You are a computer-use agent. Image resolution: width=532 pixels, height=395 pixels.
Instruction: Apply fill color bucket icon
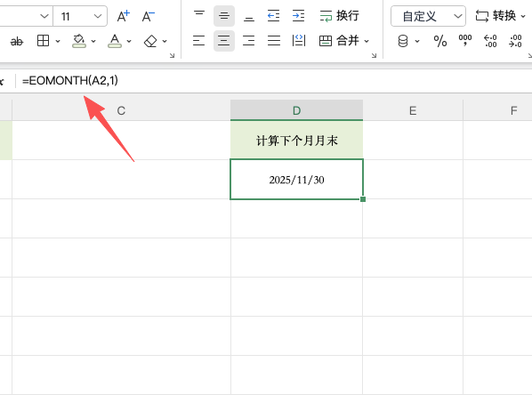click(x=78, y=41)
